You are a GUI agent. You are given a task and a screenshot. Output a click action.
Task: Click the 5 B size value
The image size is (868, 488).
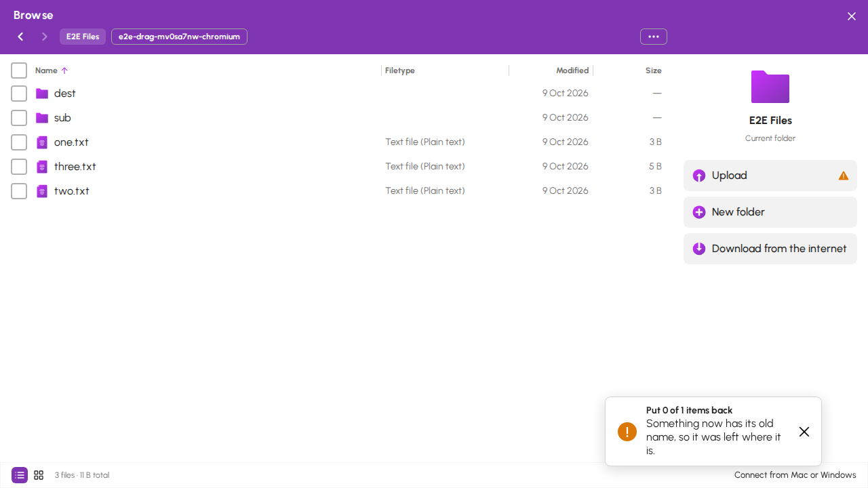pos(655,167)
